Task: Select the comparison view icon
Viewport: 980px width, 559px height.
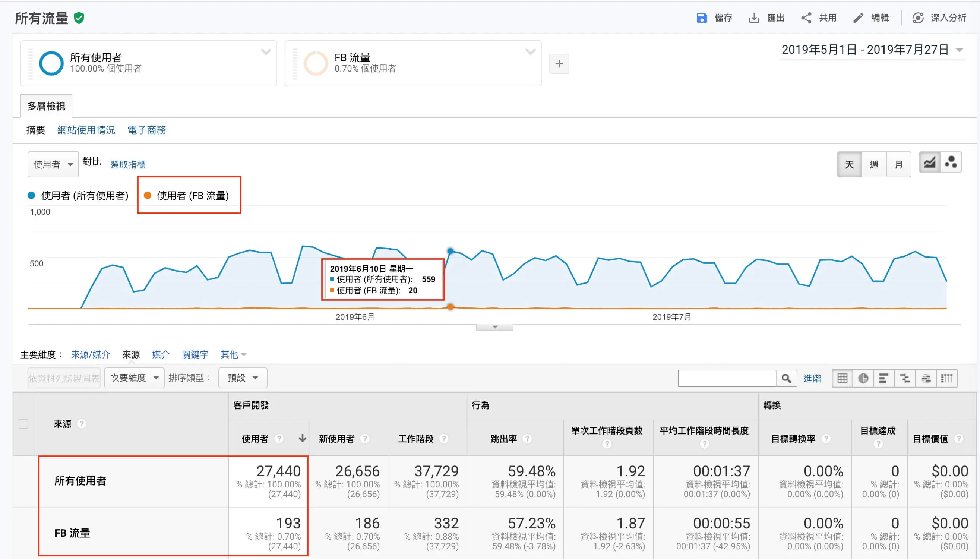Action: pos(905,378)
